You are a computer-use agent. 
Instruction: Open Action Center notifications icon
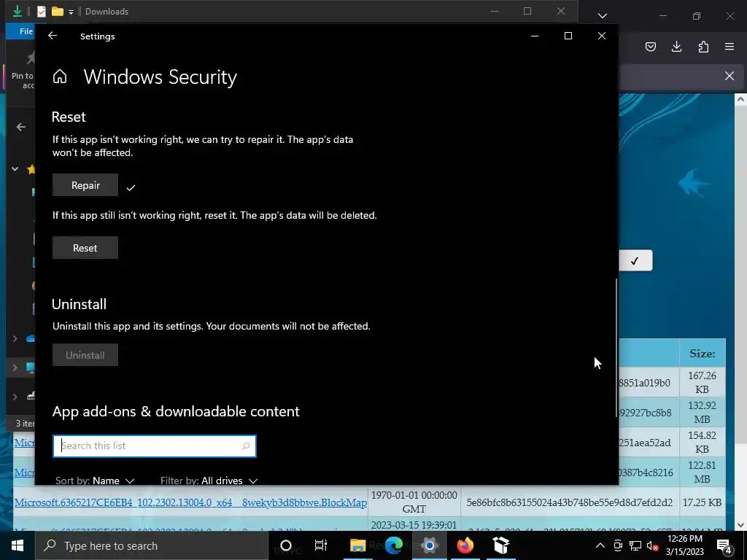(724, 545)
